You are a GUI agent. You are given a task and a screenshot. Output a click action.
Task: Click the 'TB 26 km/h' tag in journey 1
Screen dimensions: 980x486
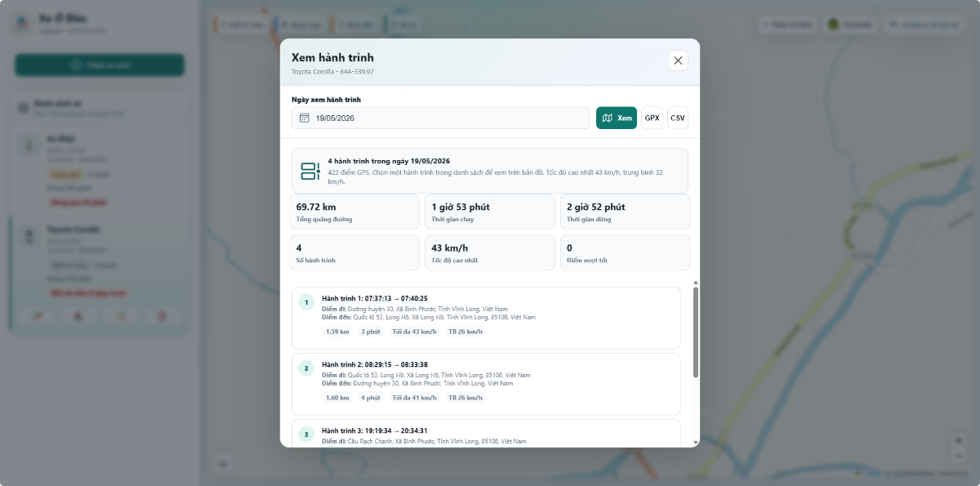(465, 332)
